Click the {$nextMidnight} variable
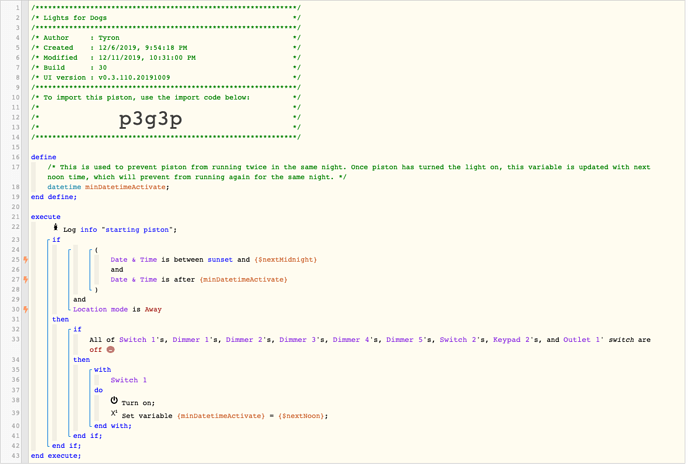Screen dimensions: 690x466 (286, 260)
